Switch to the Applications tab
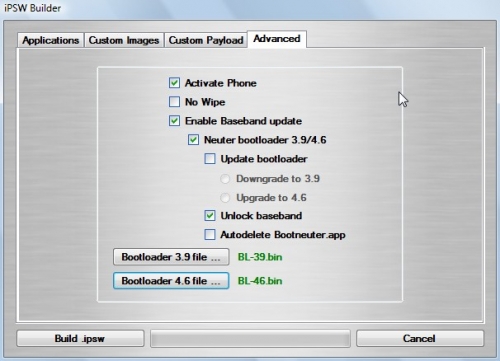 point(50,40)
